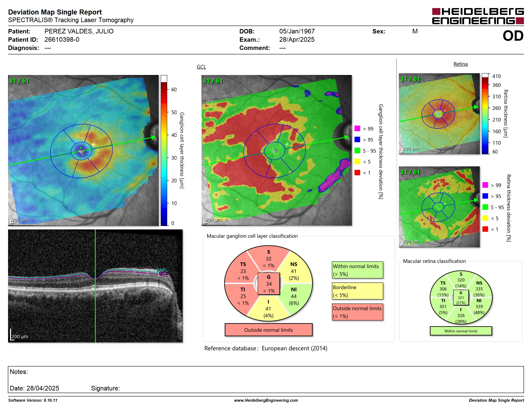Screen dimensions: 532x411
Task: Click the red Outside normal limits result box
Action: 268,330
